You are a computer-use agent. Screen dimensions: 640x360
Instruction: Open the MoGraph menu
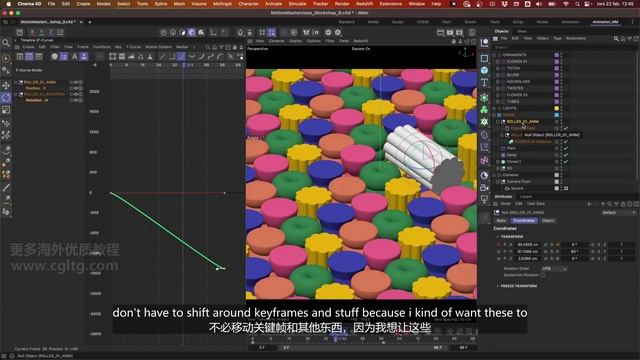coord(222,4)
